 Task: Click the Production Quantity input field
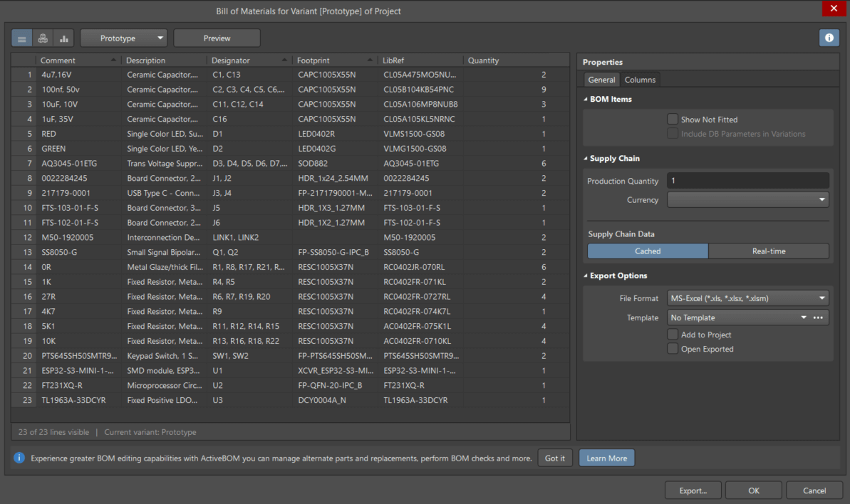click(x=747, y=180)
